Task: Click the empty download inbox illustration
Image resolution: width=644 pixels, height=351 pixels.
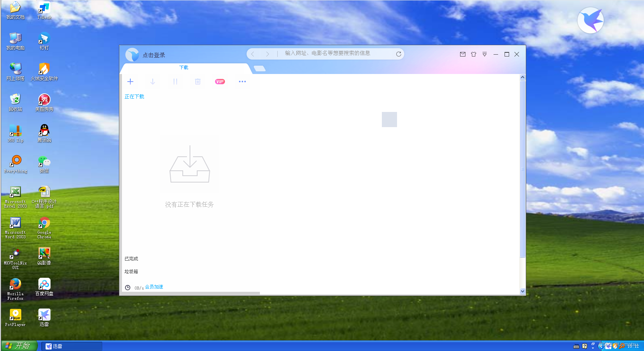Action: pyautogui.click(x=190, y=164)
